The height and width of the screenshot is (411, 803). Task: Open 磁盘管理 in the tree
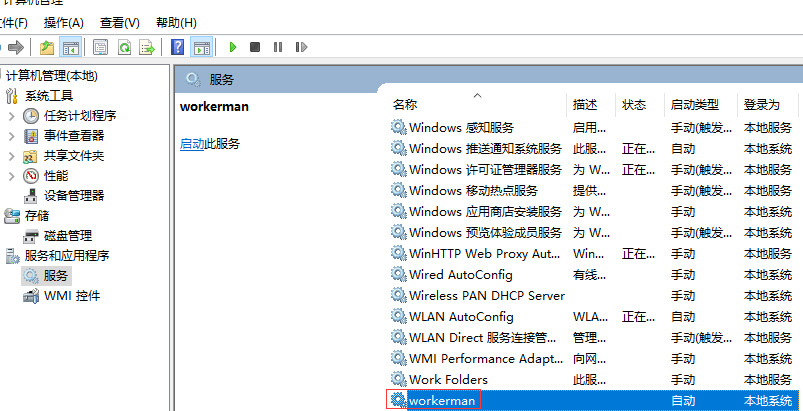point(68,236)
